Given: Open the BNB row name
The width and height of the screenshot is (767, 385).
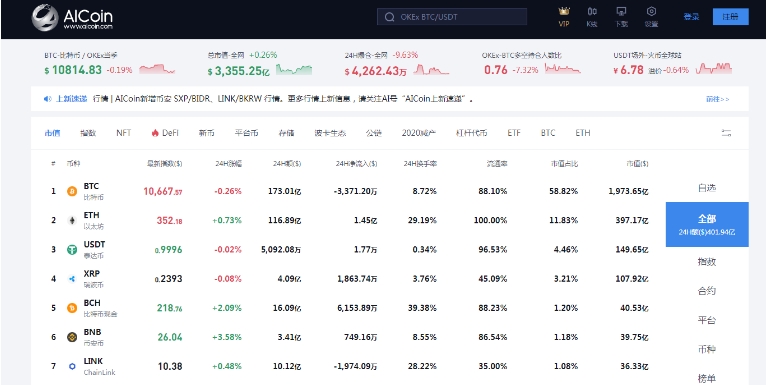Looking at the screenshot, I should pyautogui.click(x=93, y=337).
